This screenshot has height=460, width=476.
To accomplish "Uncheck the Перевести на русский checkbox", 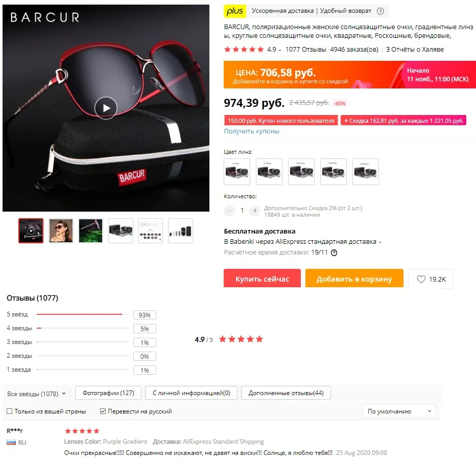I will coord(103,411).
